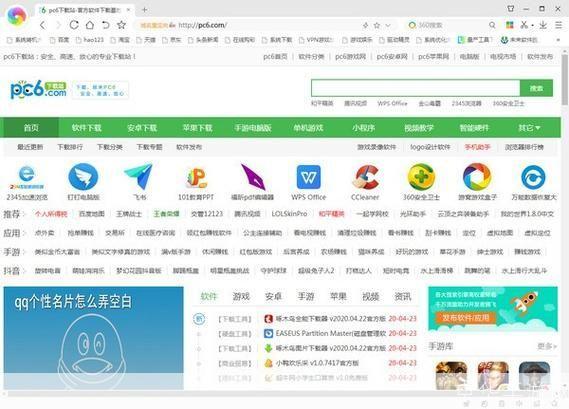Click the skin shirt icon in title bar

click(511, 9)
